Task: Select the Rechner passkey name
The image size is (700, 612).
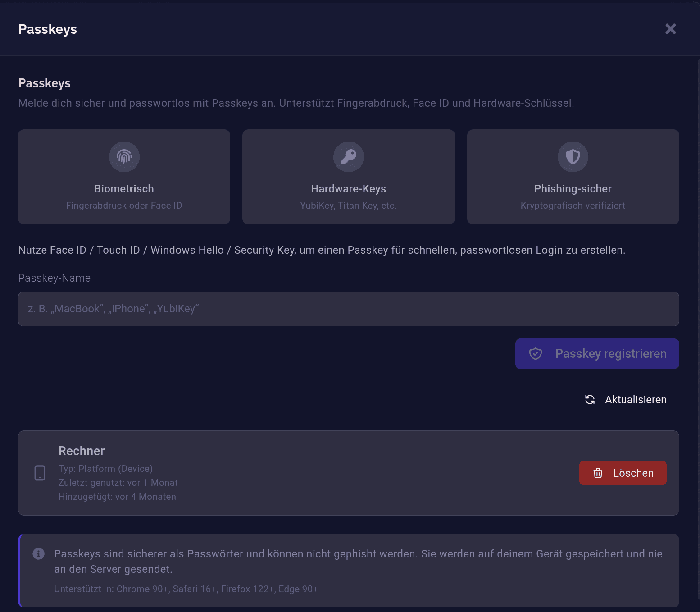Action: point(82,451)
